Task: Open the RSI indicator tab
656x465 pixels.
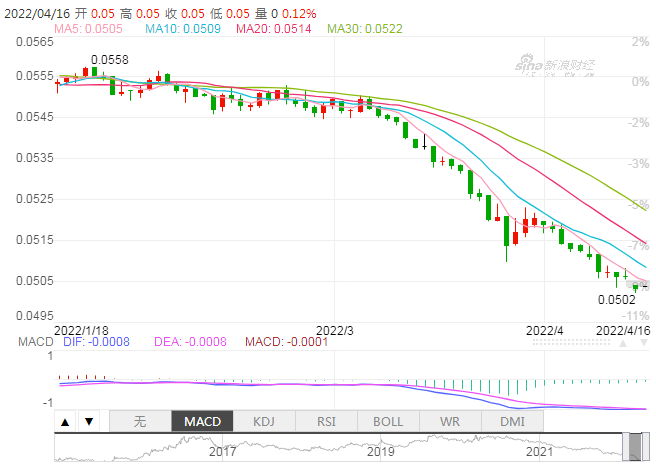Action: pos(326,422)
